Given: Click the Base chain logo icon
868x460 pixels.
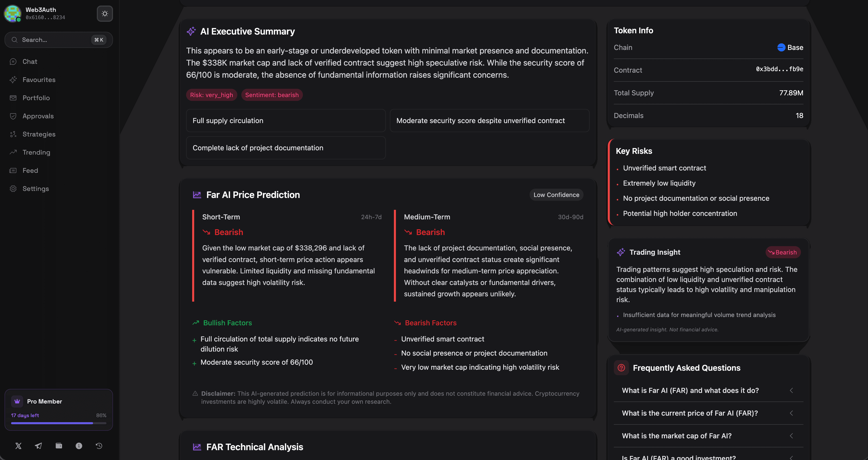Looking at the screenshot, I should click(781, 48).
